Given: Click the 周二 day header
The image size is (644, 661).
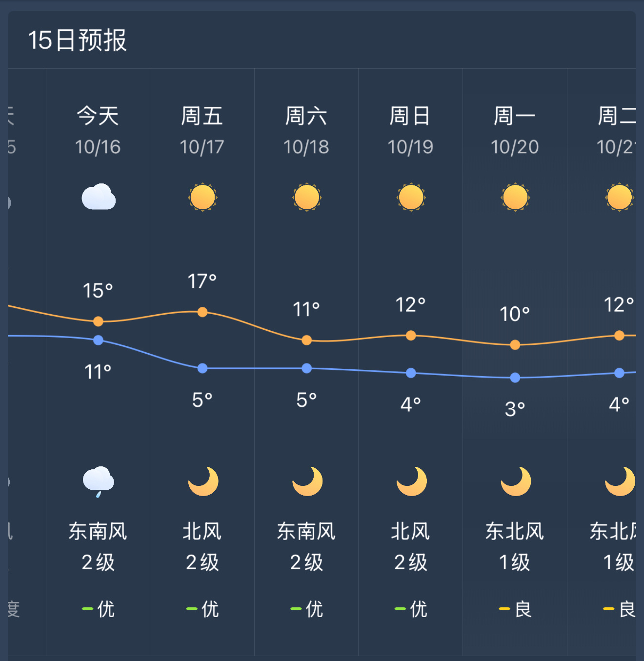Looking at the screenshot, I should pos(617,131).
